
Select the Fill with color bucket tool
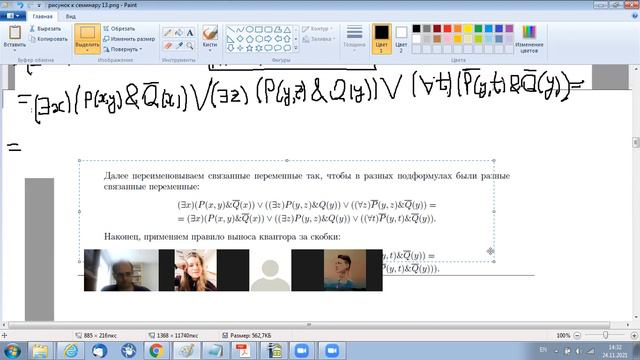pos(179,33)
